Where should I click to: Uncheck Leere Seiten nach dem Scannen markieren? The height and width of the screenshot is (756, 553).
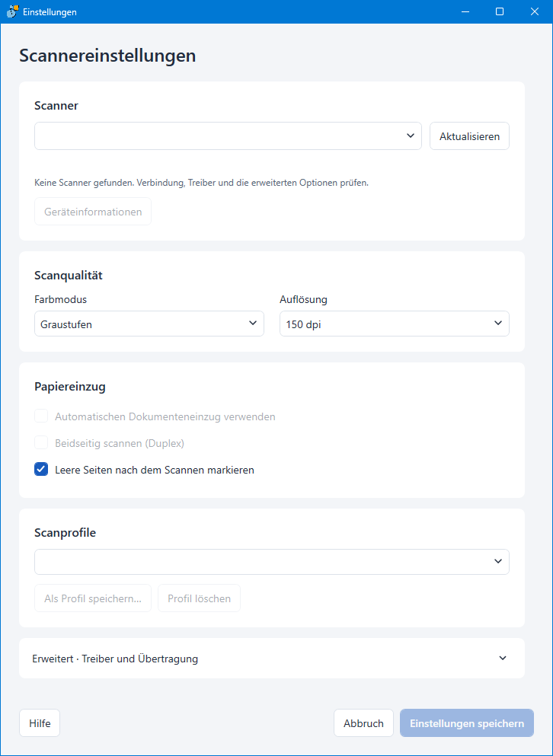point(41,469)
